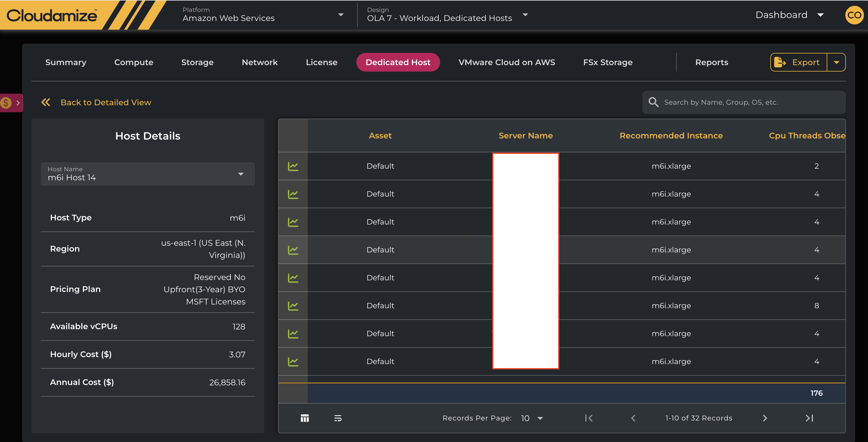Viewport: 868px width, 442px height.
Task: Focus the Search by Name, Group, OS field
Action: tap(744, 102)
